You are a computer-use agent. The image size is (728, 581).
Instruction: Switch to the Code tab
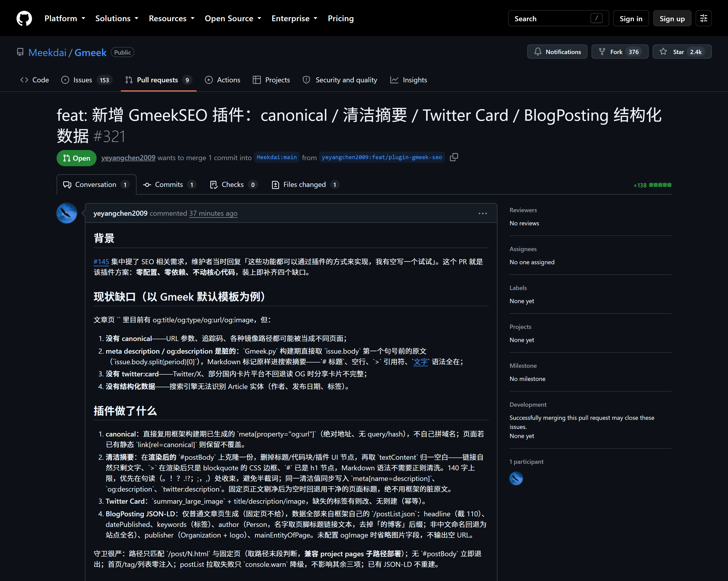pos(34,80)
